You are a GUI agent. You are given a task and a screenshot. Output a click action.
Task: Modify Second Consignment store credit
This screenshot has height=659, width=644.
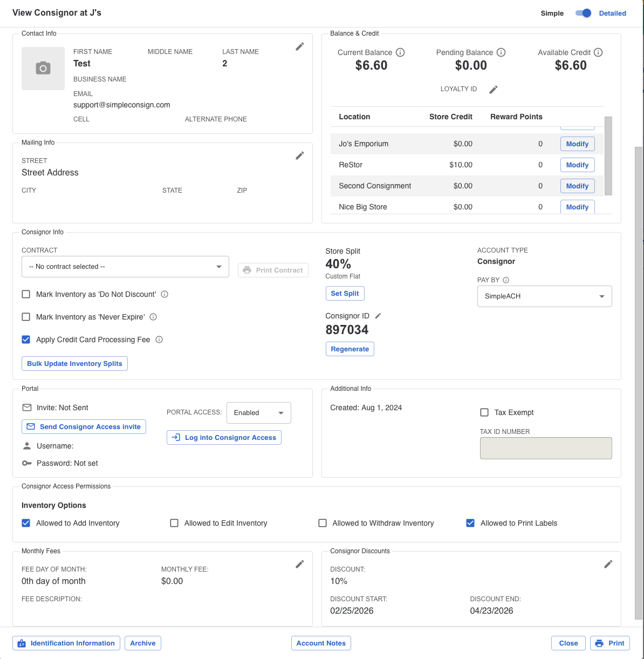(x=577, y=186)
